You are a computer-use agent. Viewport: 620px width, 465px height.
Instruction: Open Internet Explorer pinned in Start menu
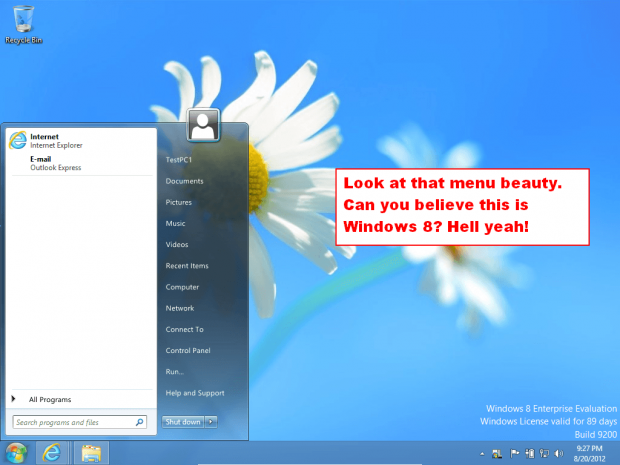[80, 141]
